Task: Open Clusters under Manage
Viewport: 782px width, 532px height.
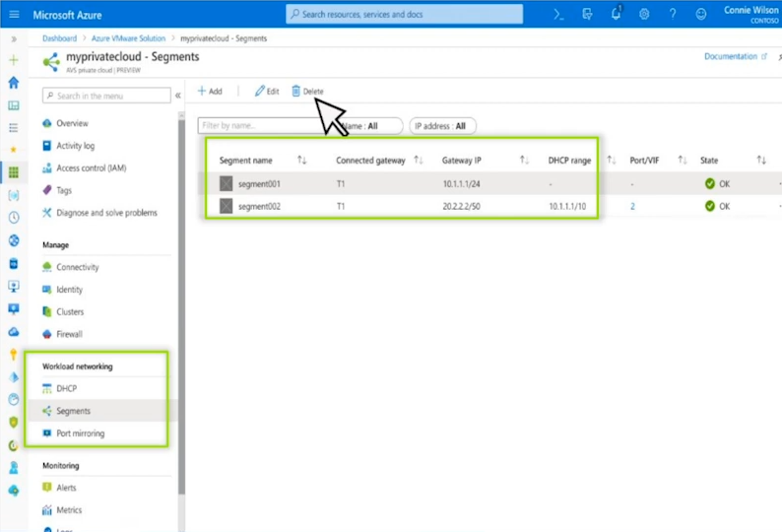Action: click(x=63, y=312)
